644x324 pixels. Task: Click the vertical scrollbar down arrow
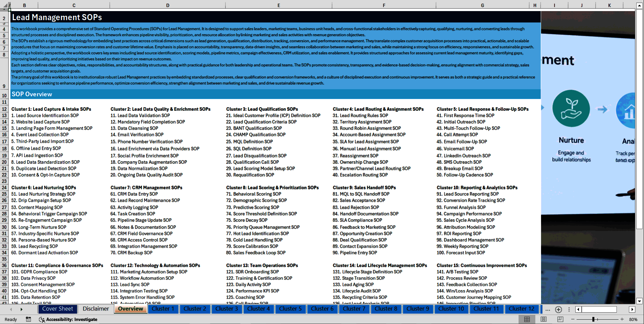click(x=640, y=301)
